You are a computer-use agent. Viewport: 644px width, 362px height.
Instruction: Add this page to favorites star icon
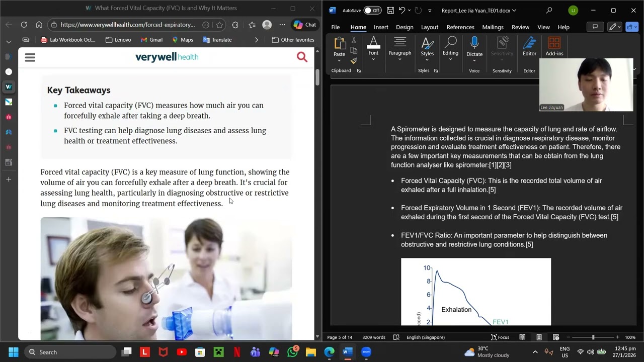[x=219, y=25]
